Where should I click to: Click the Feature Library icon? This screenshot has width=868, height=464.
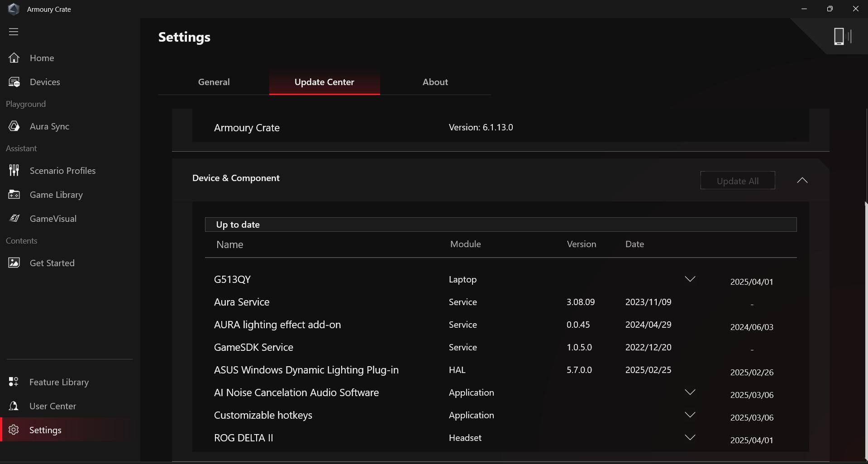[14, 382]
